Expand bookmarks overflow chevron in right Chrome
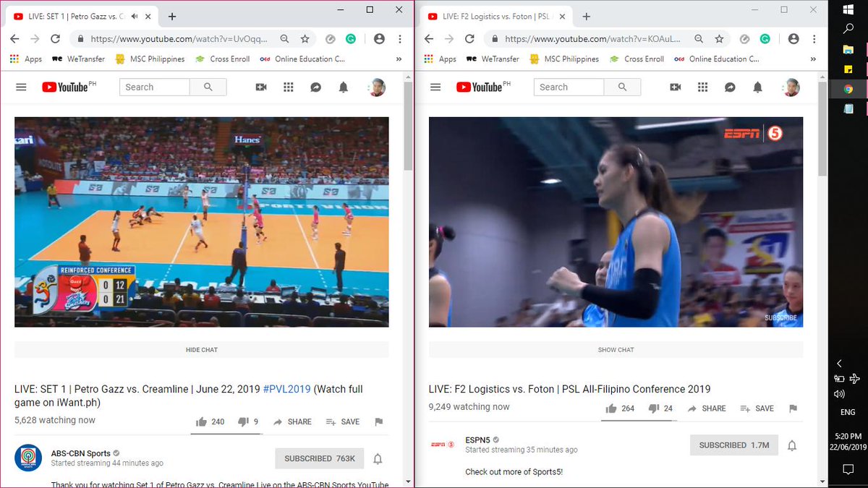This screenshot has width=868, height=488. pyautogui.click(x=812, y=59)
